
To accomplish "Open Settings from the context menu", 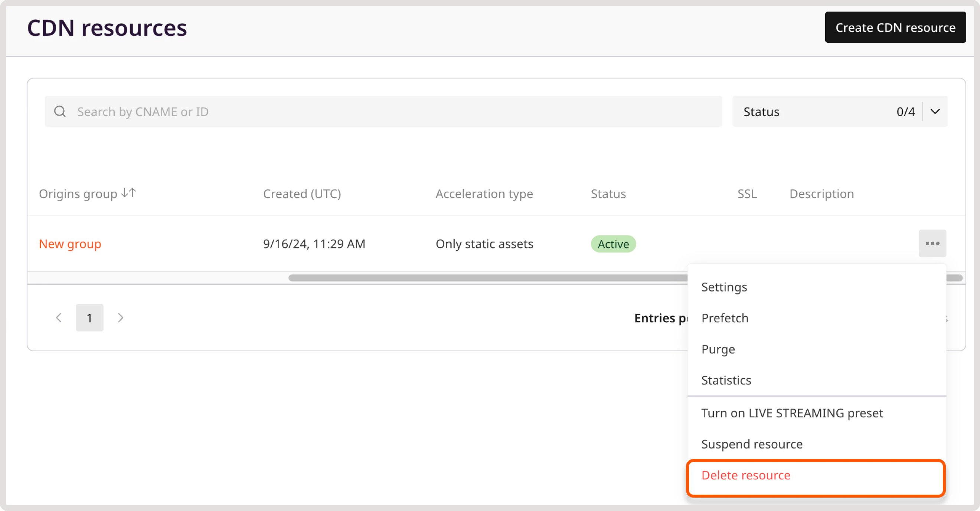I will click(724, 287).
